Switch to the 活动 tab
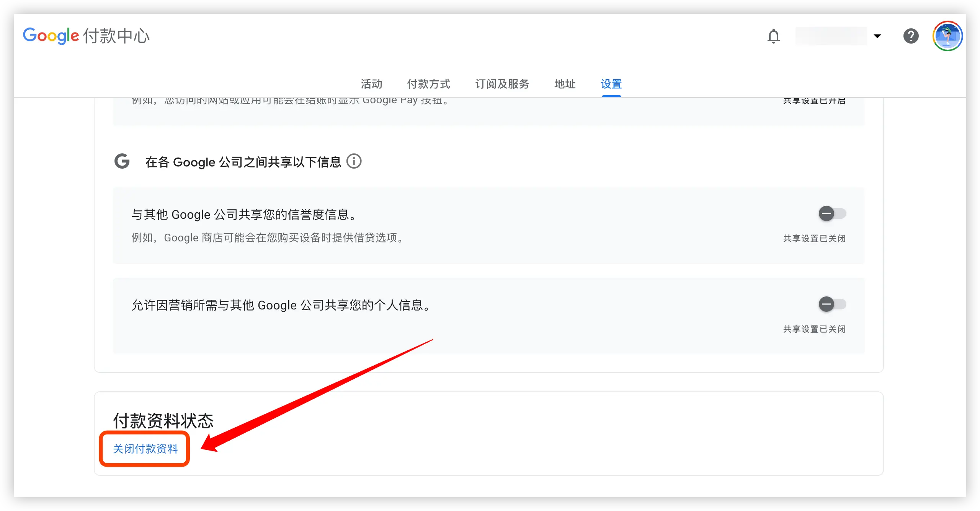 coord(371,84)
